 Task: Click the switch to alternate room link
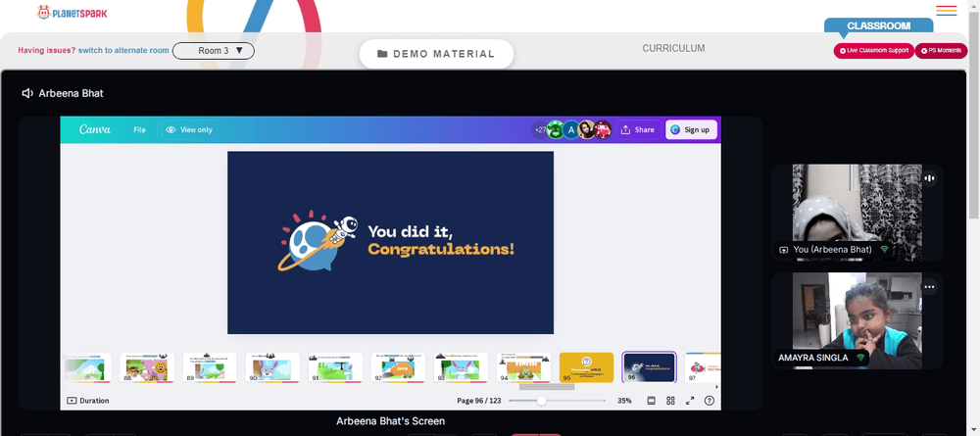click(123, 51)
